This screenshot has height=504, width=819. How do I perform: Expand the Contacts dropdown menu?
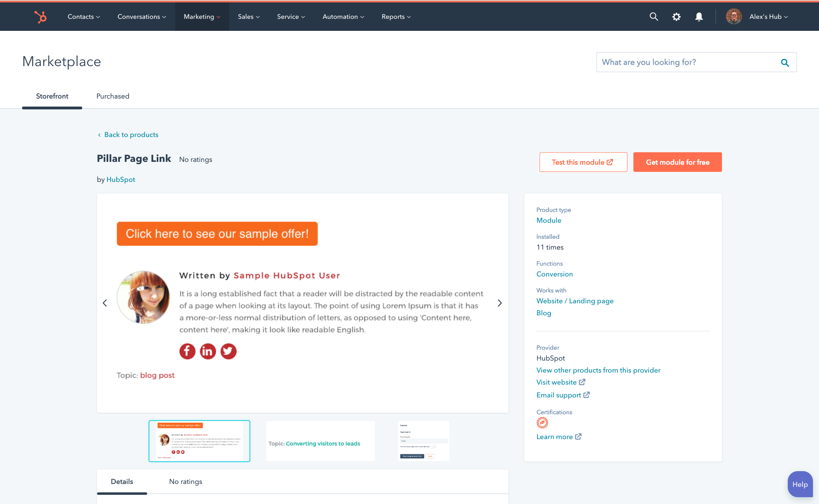[x=83, y=17]
